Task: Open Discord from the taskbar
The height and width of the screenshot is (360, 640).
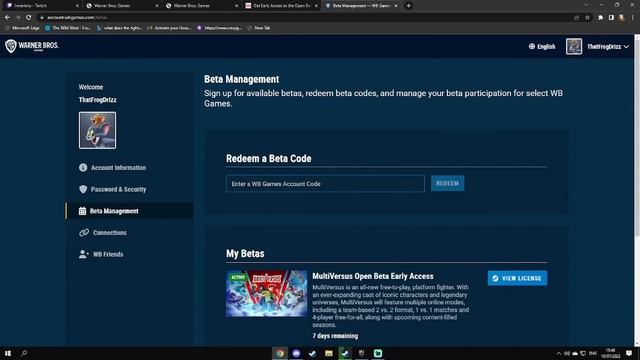Action: [296, 353]
